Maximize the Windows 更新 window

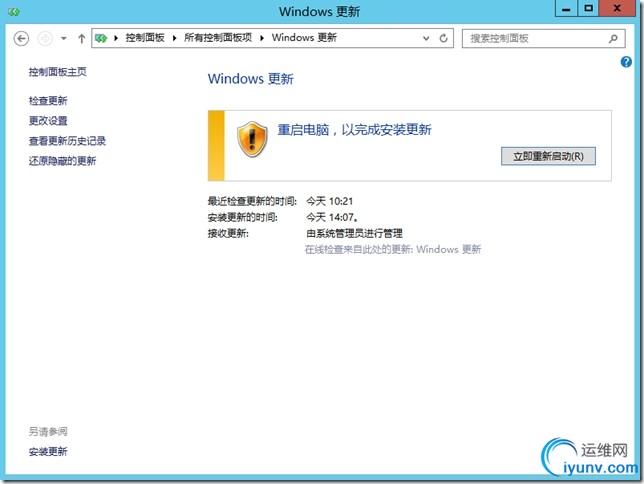(588, 8)
